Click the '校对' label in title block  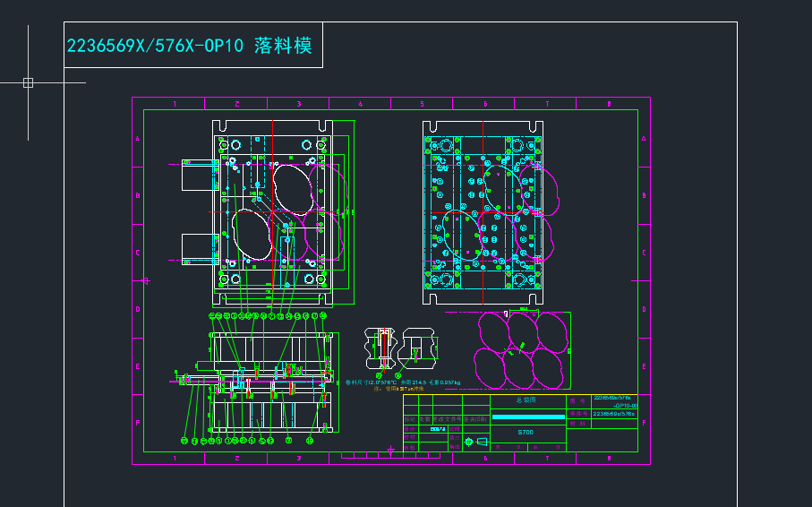point(410,437)
